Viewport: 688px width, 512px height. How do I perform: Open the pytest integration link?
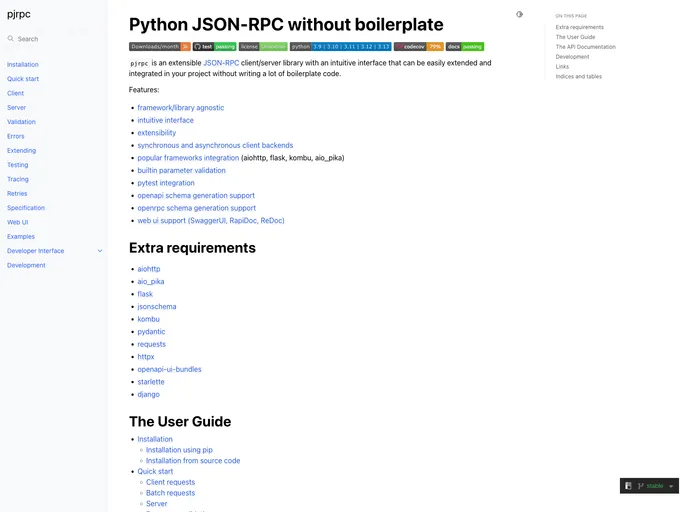166,183
